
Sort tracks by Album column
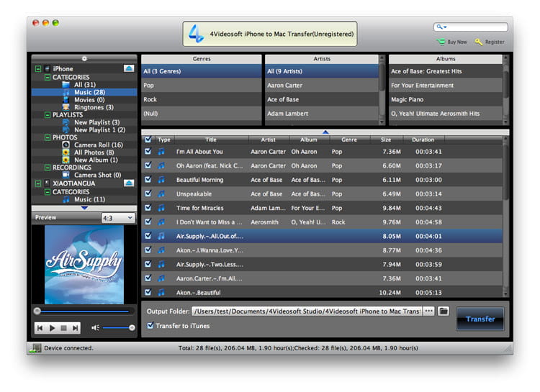click(x=309, y=140)
